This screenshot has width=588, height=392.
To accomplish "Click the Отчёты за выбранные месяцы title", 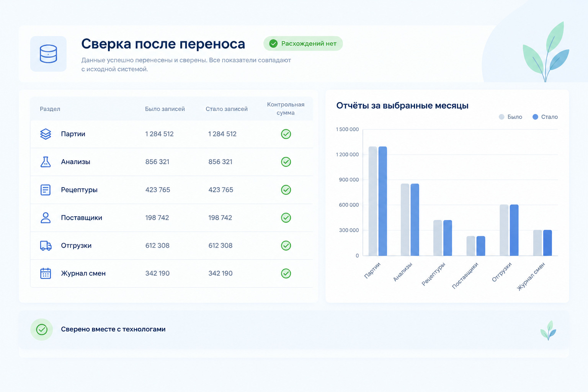I will [402, 106].
